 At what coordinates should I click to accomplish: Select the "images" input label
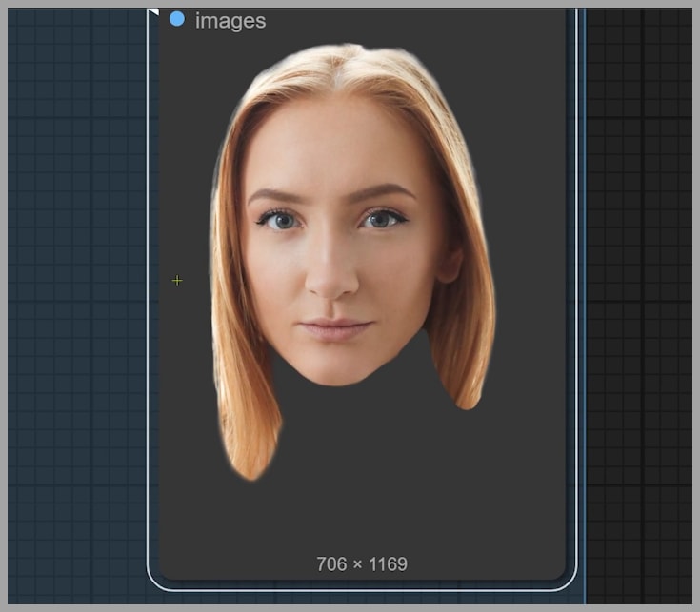pyautogui.click(x=230, y=20)
